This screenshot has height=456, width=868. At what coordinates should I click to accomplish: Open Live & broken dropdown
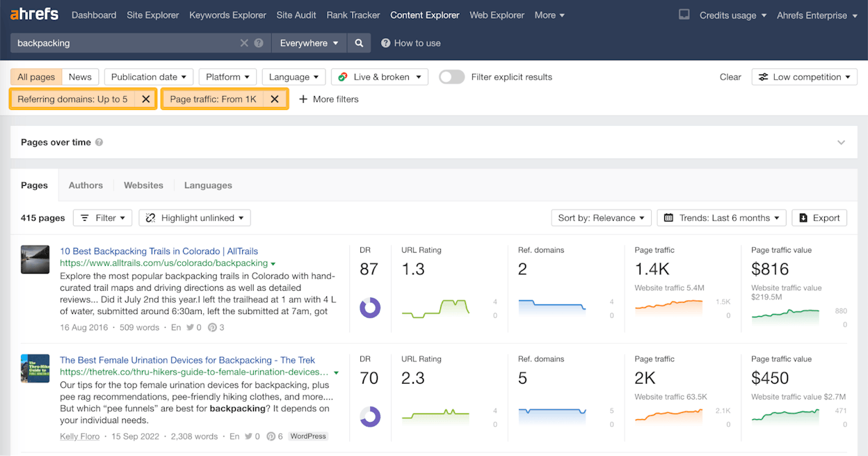[380, 77]
